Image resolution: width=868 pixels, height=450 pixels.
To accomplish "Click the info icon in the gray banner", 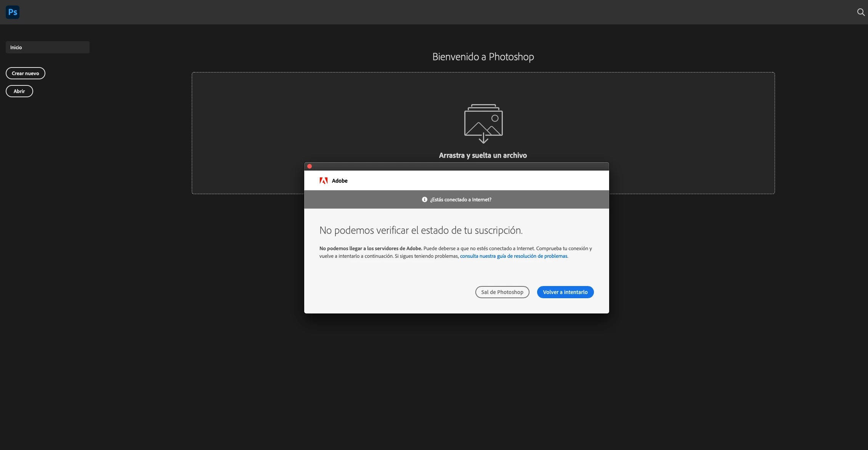I will (x=424, y=199).
